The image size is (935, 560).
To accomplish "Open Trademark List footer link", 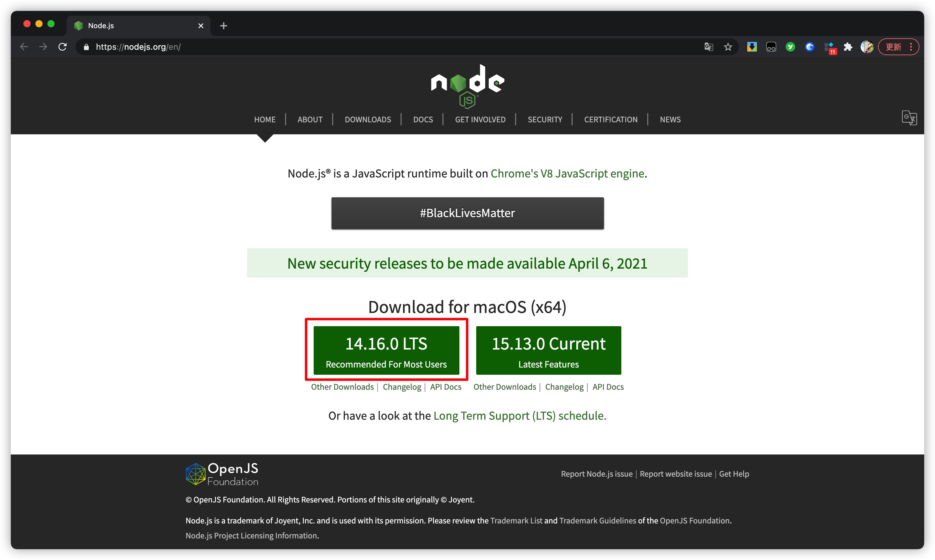I will [x=516, y=521].
